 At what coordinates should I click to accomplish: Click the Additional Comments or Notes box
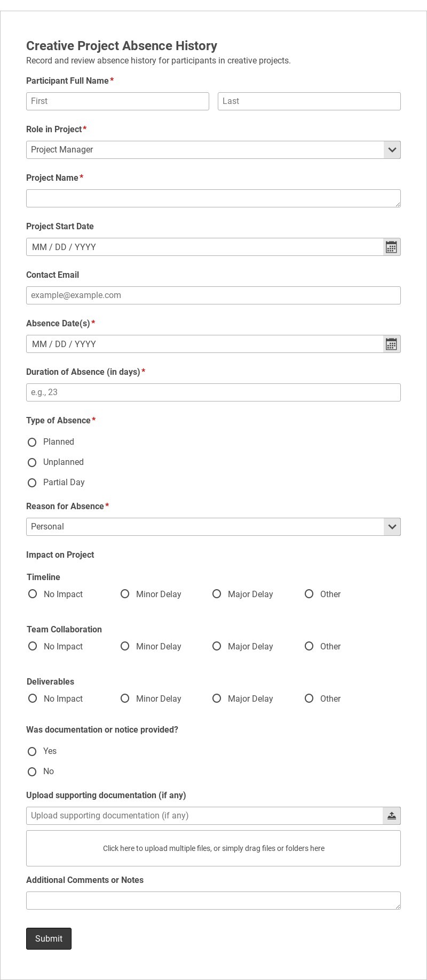[x=213, y=901]
